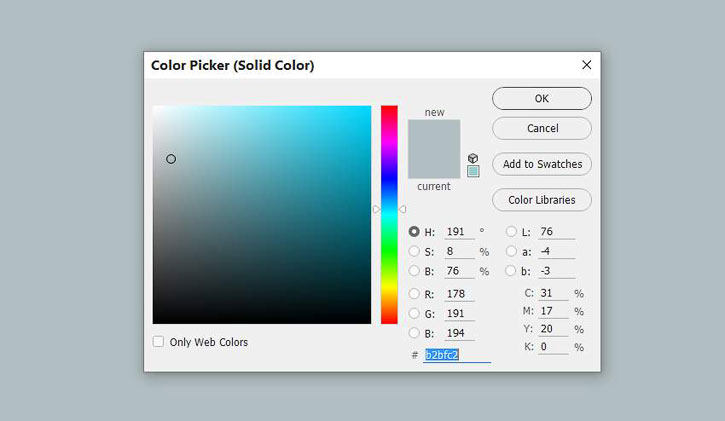Viewport: 725px width, 421px height.
Task: Click inside the saturation-brightness color field
Action: (x=261, y=214)
